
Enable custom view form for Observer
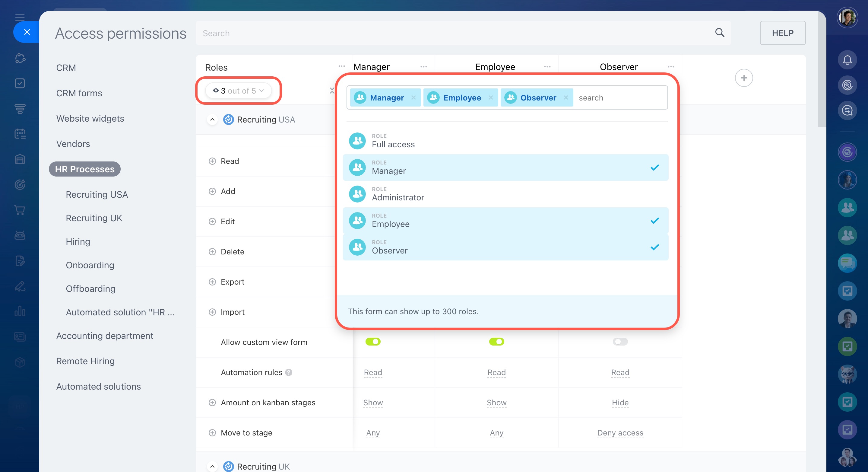[x=620, y=342]
